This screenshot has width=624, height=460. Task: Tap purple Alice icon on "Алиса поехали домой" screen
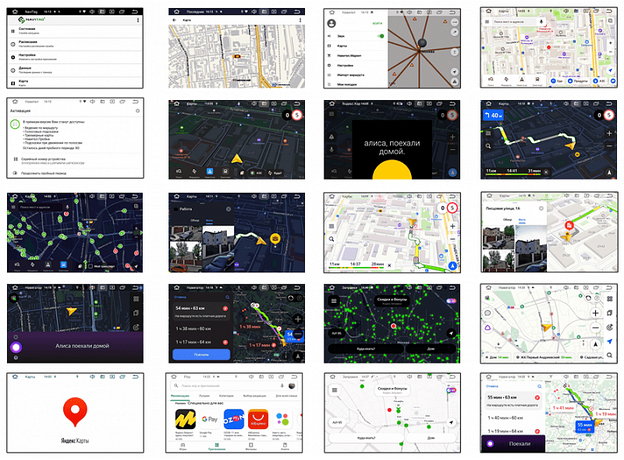[x=16, y=349]
